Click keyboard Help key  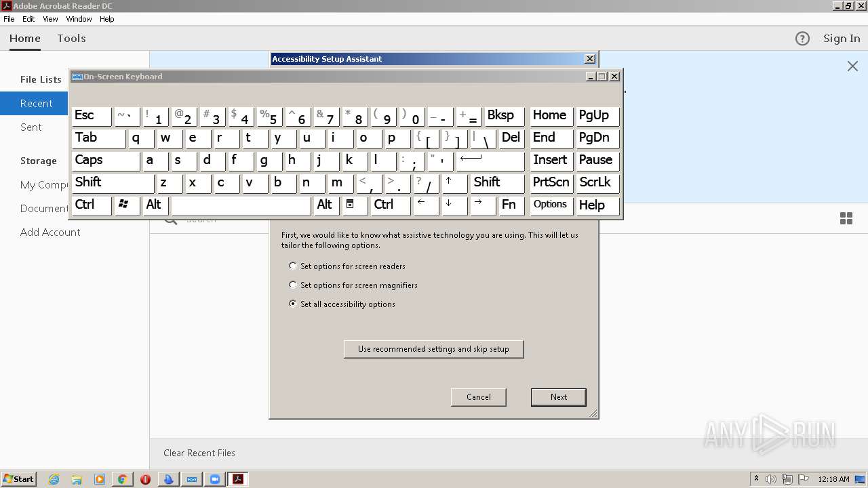pyautogui.click(x=597, y=205)
